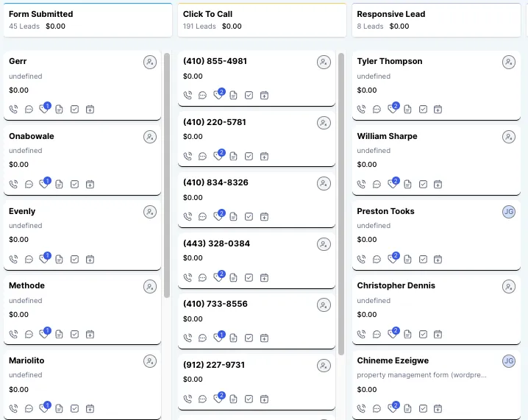Open the notes icon on Methode card

click(60, 334)
